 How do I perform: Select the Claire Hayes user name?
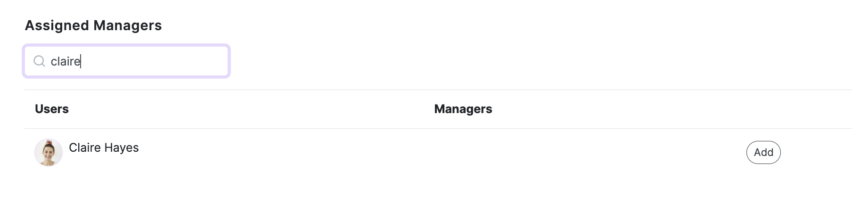tap(104, 147)
